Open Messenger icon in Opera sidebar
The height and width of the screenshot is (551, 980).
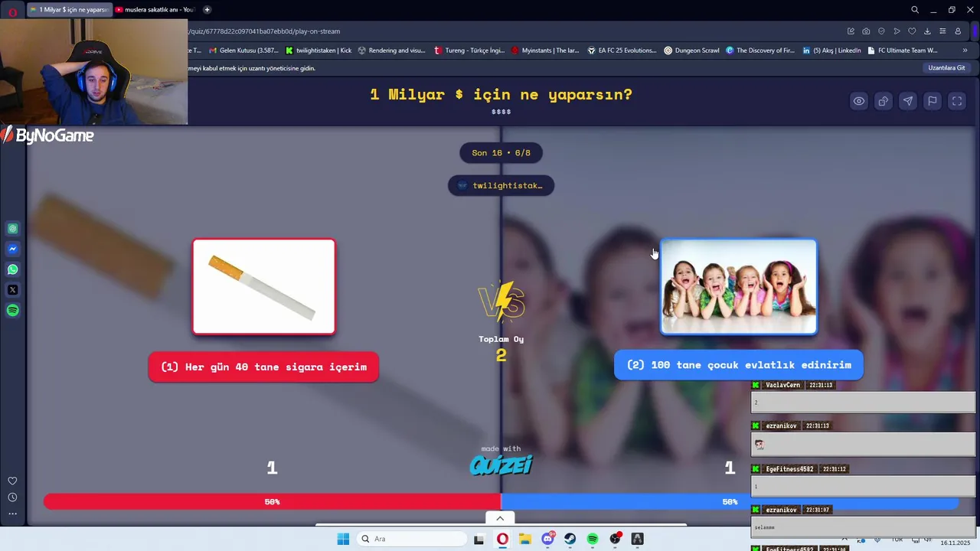12,249
